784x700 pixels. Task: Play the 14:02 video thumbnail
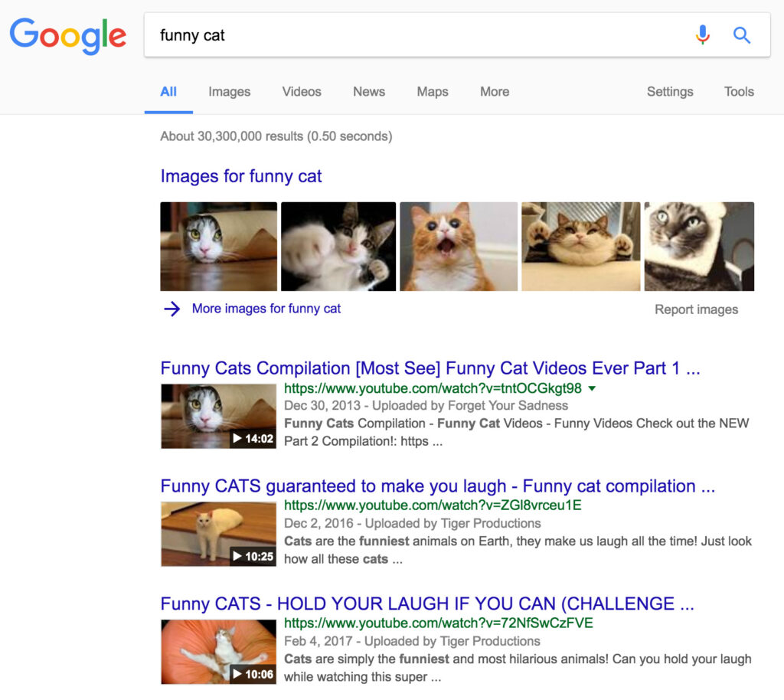pyautogui.click(x=218, y=416)
